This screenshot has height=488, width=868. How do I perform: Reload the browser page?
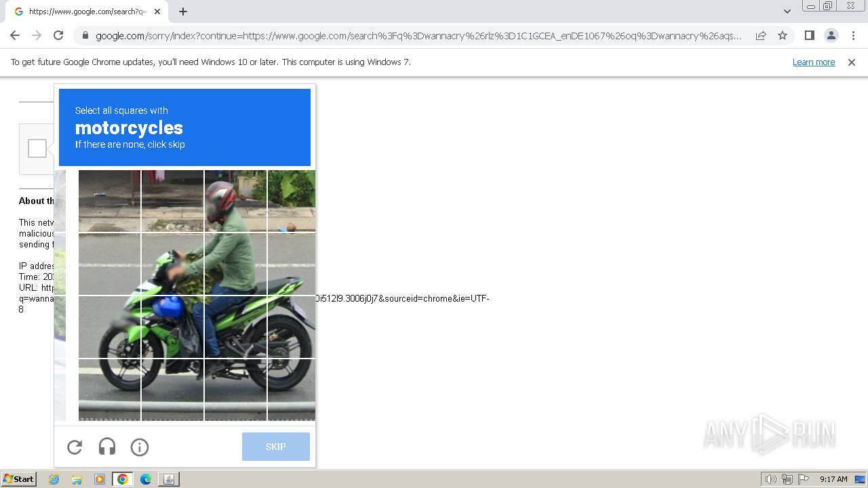(58, 35)
